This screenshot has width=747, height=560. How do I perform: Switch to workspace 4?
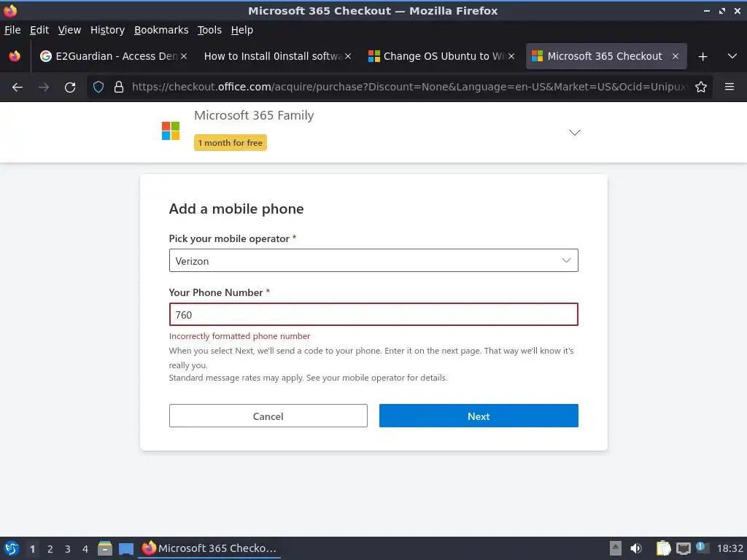point(85,549)
